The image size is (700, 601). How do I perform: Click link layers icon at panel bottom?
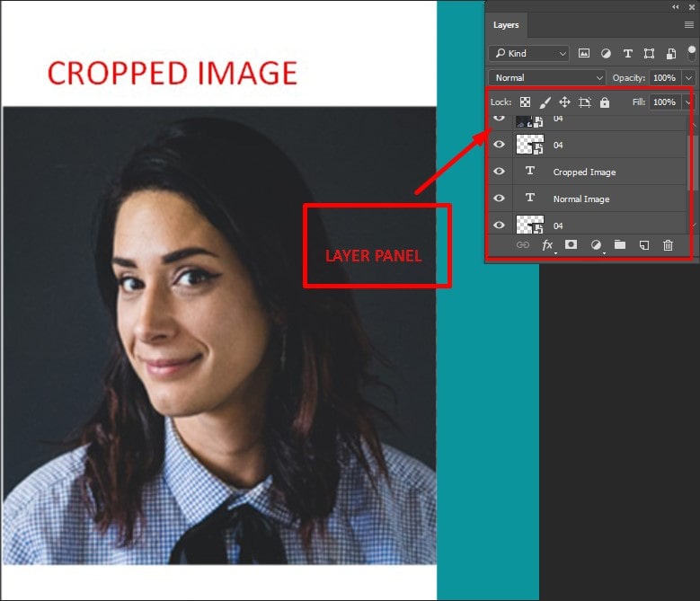point(523,245)
